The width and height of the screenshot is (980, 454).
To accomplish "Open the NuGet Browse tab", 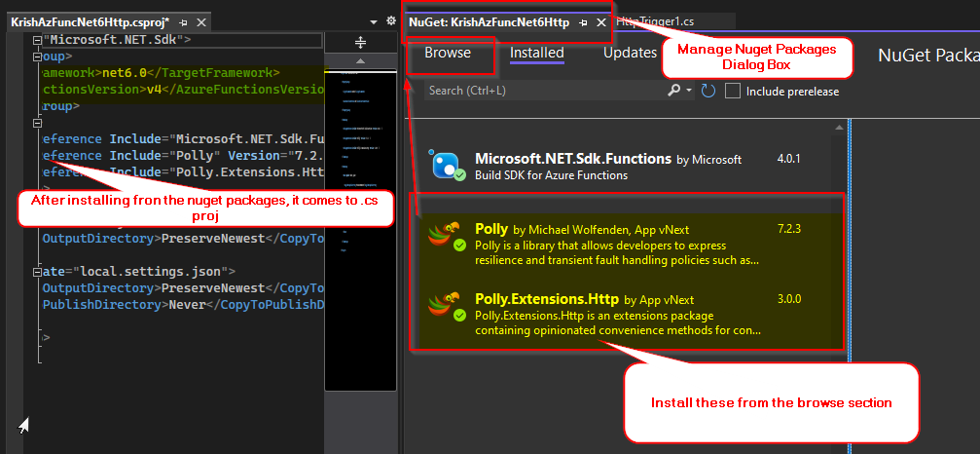I will click(448, 54).
